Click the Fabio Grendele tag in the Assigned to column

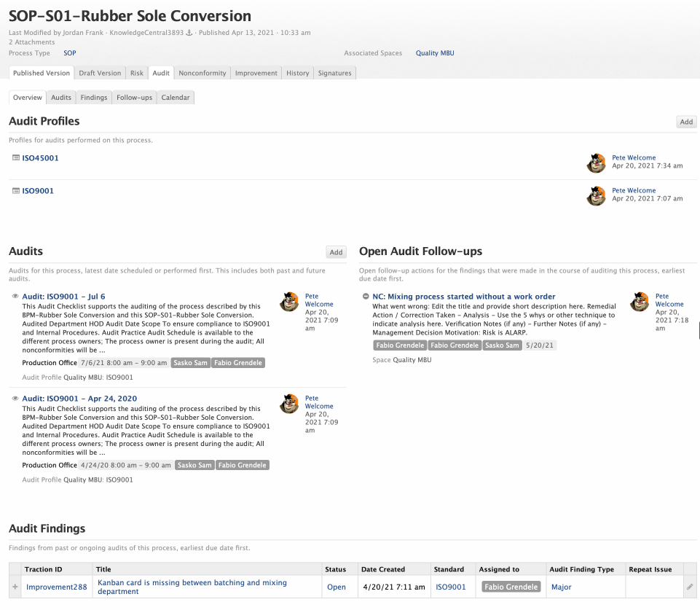click(511, 587)
